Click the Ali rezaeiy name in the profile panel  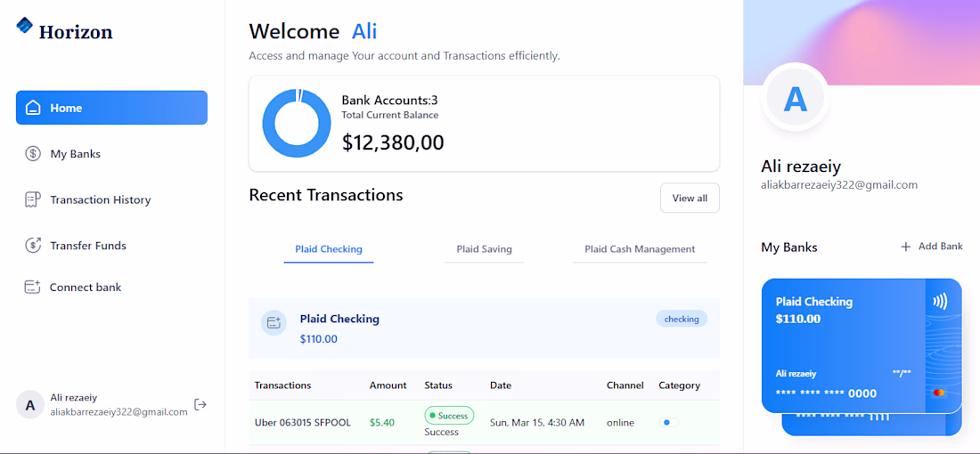click(801, 166)
